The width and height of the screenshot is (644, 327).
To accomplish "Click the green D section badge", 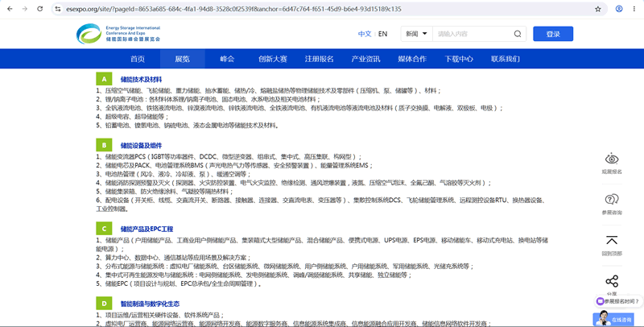I will [x=104, y=304].
